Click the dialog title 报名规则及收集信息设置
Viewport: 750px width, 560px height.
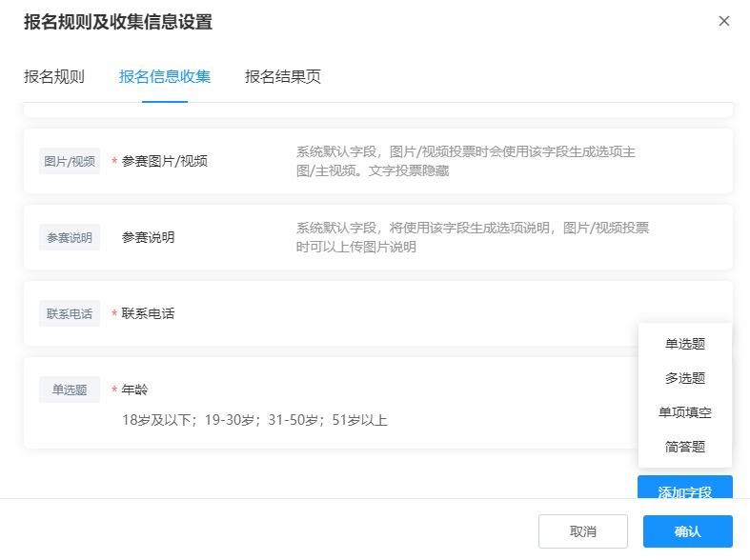point(118,22)
